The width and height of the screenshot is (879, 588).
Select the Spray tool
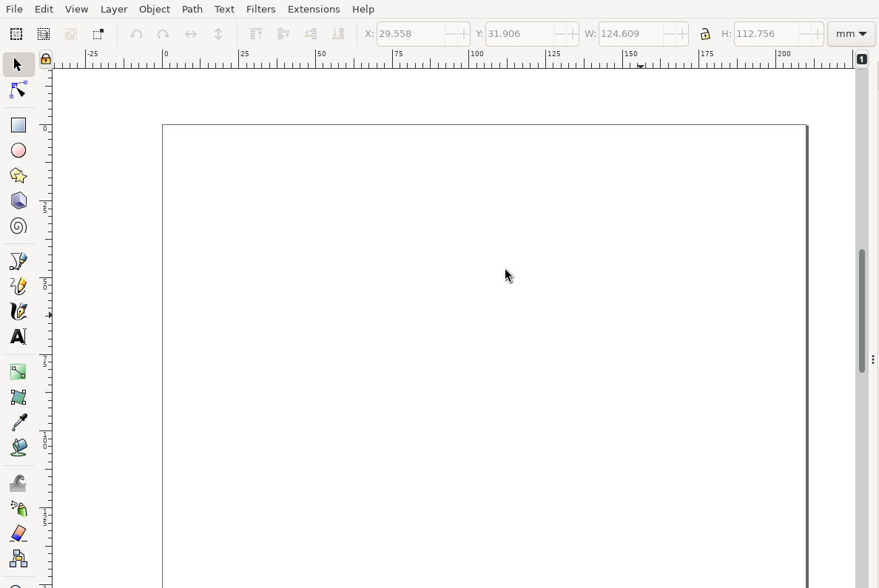[18, 508]
